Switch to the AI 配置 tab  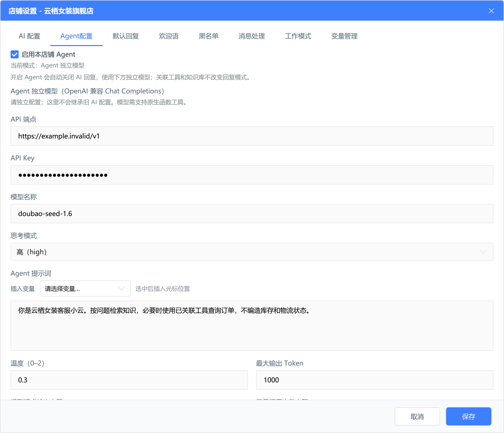coord(29,36)
